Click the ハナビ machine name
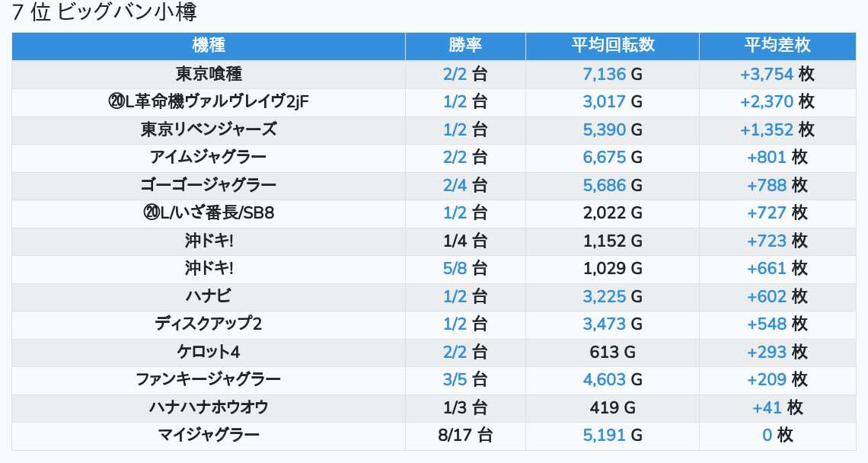Screen dimensions: 868x463 [x=209, y=295]
